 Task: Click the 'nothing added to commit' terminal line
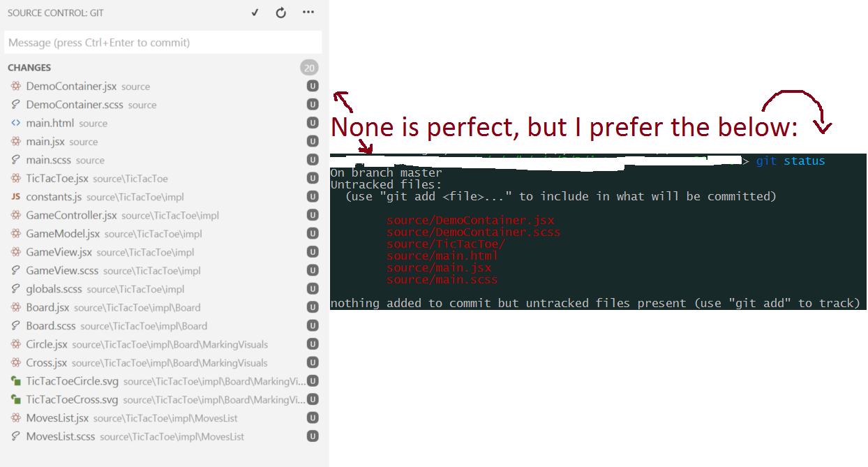coord(595,303)
